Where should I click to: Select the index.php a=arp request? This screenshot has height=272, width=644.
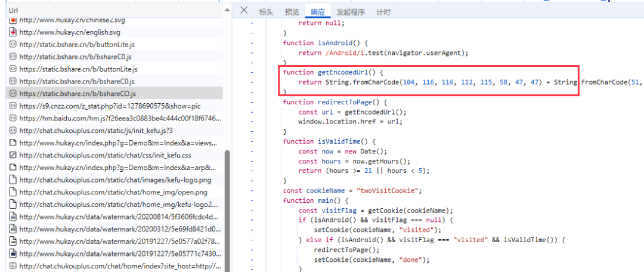pyautogui.click(x=114, y=168)
